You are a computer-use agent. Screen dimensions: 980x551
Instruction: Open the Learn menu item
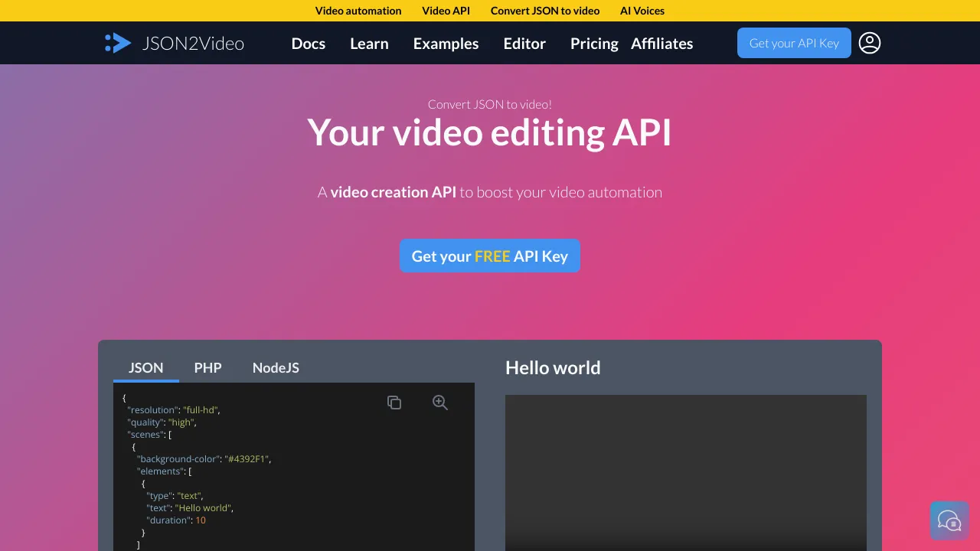coord(369,44)
